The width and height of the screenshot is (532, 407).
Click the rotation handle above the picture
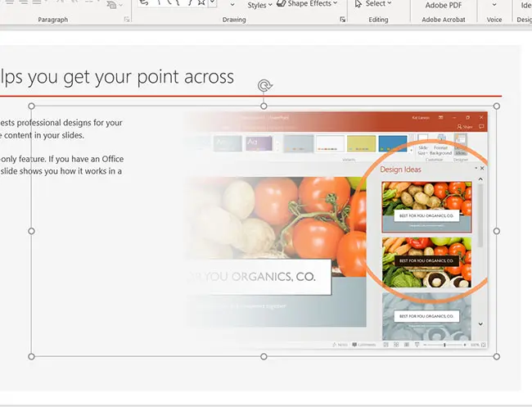264,86
